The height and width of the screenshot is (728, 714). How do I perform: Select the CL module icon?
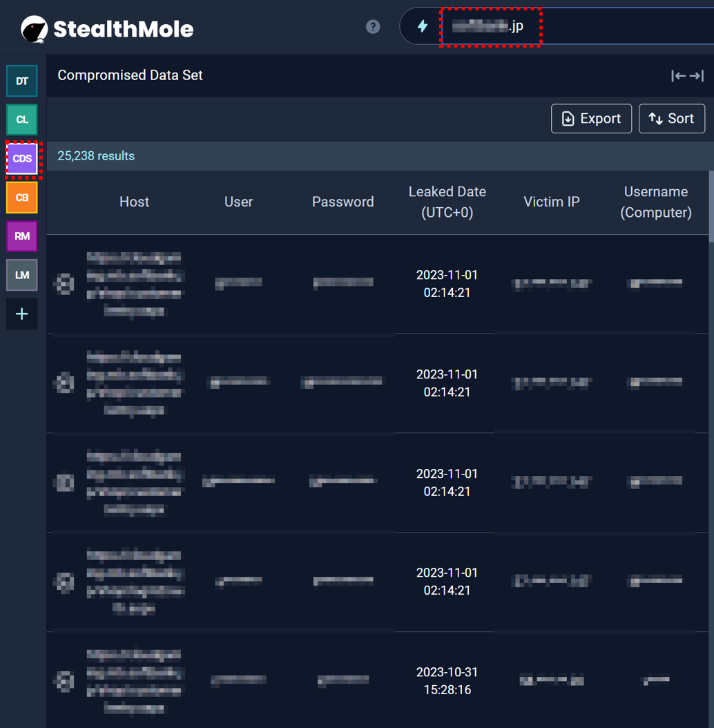click(x=22, y=120)
